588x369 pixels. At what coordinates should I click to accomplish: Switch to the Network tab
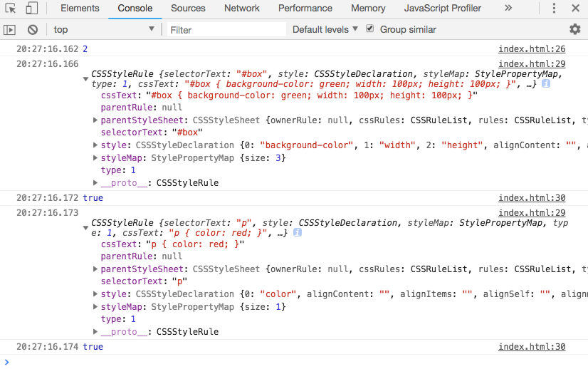point(242,9)
